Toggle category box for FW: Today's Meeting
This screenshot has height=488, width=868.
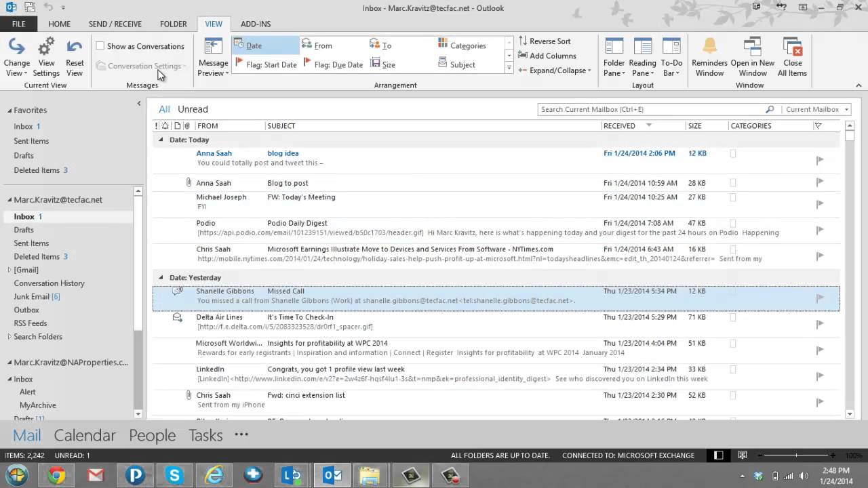[x=732, y=197]
